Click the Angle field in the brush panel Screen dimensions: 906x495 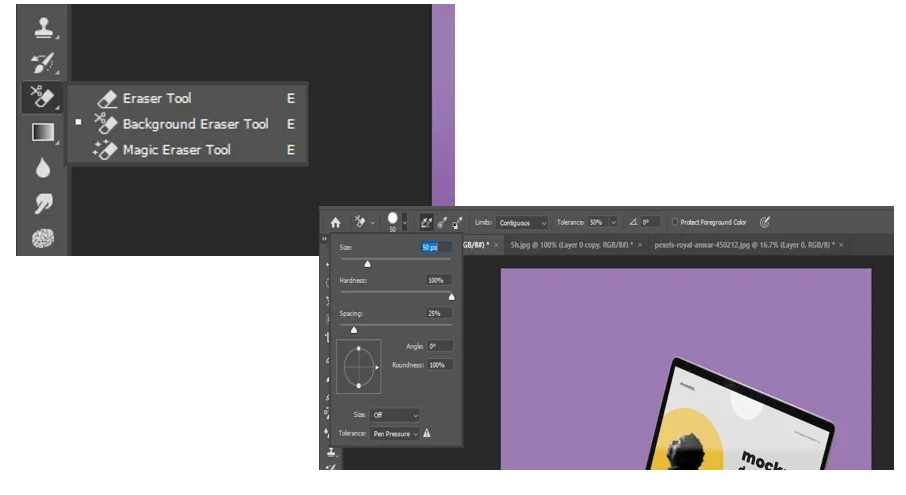click(x=440, y=346)
